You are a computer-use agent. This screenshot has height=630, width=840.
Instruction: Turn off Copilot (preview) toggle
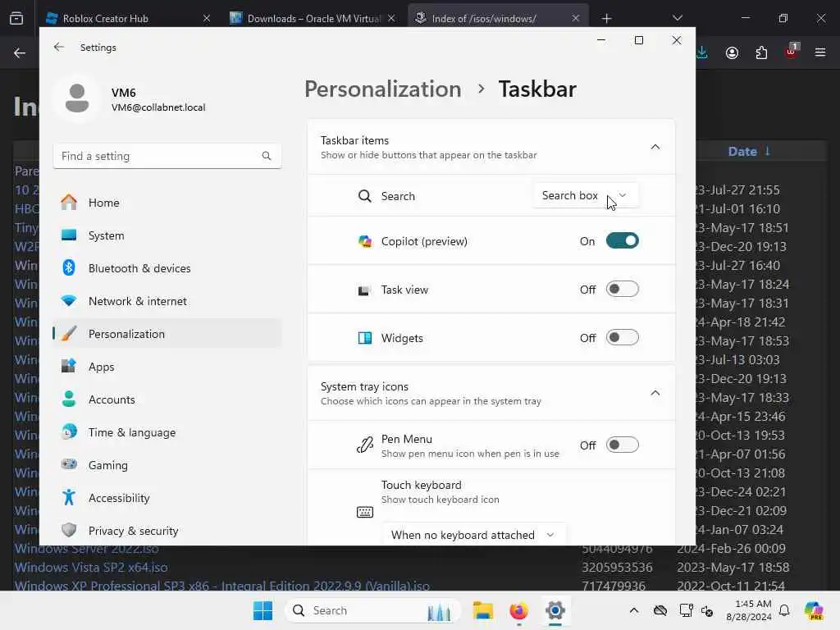(x=622, y=241)
